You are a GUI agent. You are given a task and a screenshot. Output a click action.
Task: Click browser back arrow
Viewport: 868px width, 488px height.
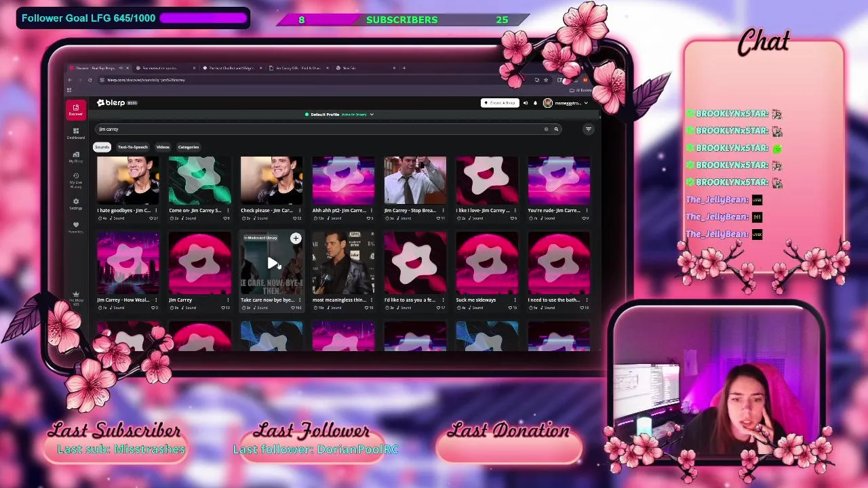point(69,80)
